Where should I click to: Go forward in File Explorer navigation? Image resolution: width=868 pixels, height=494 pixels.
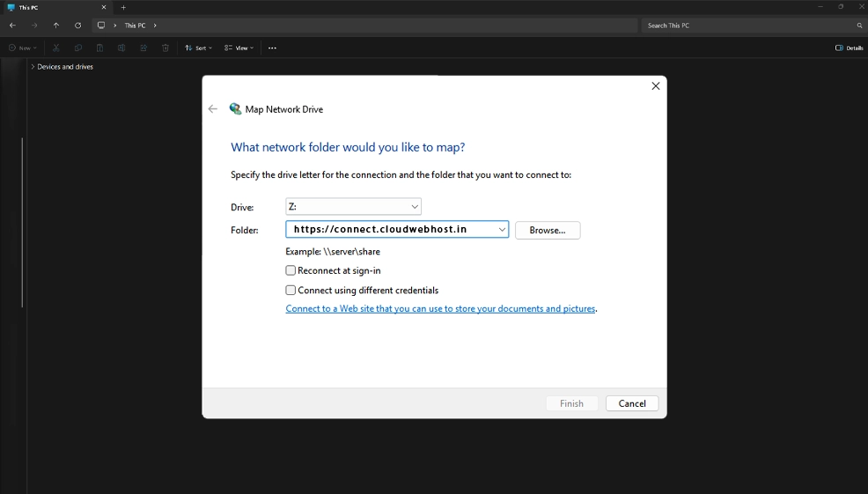tap(34, 26)
